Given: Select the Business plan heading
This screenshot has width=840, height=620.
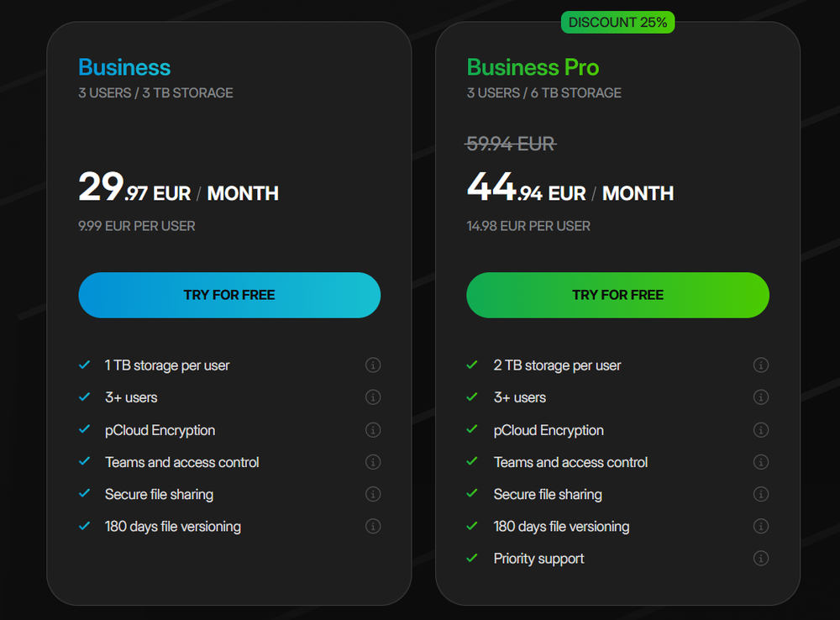Looking at the screenshot, I should coord(124,67).
